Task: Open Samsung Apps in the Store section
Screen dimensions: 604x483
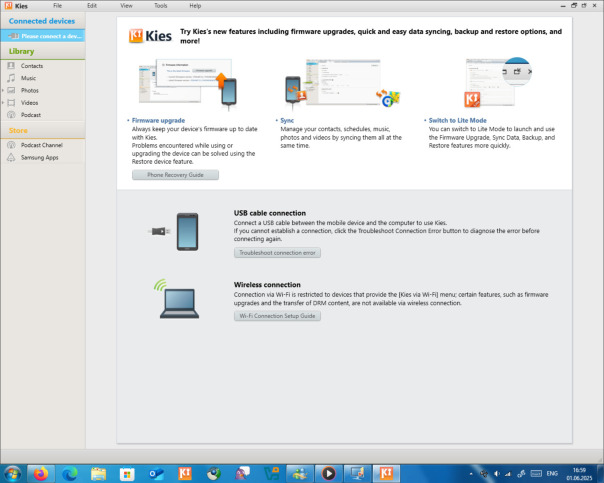Action: coord(42,158)
